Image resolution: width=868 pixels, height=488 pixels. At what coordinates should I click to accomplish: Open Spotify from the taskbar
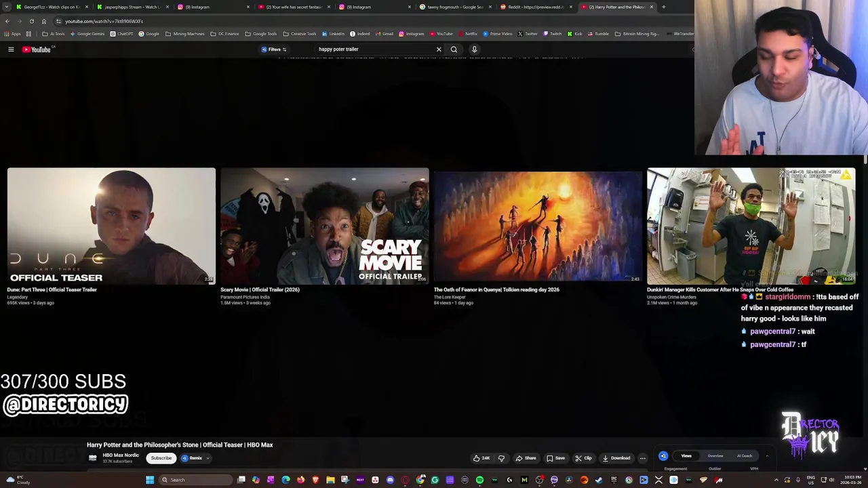(x=479, y=480)
